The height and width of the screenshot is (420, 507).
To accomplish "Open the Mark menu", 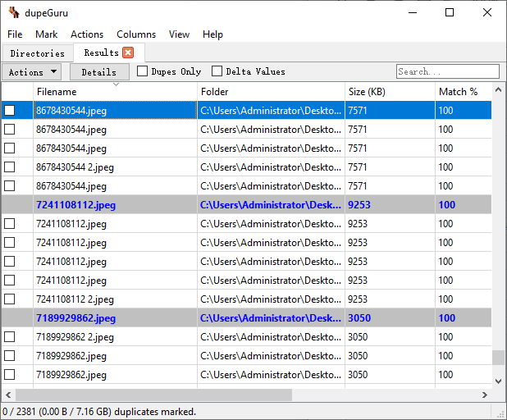I will 46,34.
